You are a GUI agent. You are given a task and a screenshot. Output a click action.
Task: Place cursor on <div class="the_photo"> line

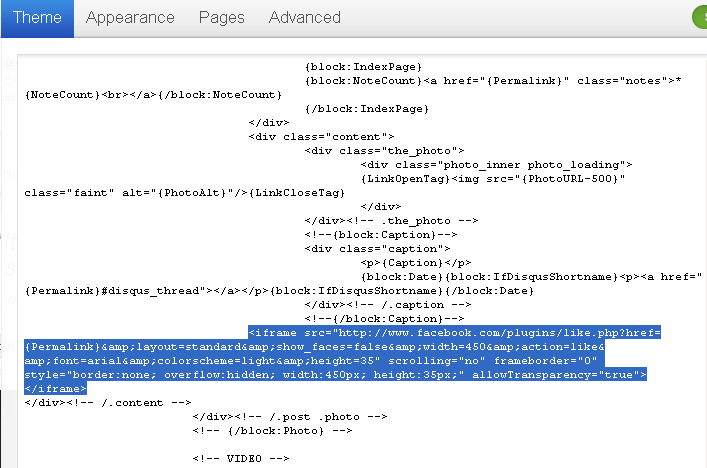(384, 150)
